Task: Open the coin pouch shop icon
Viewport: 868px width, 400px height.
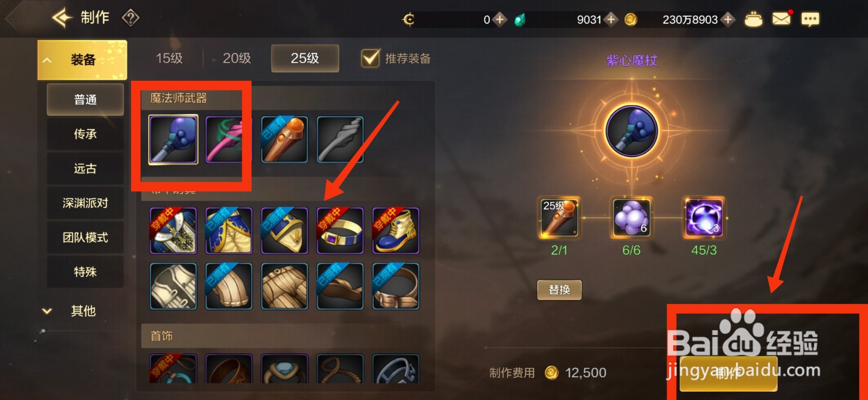Action: pos(753,20)
